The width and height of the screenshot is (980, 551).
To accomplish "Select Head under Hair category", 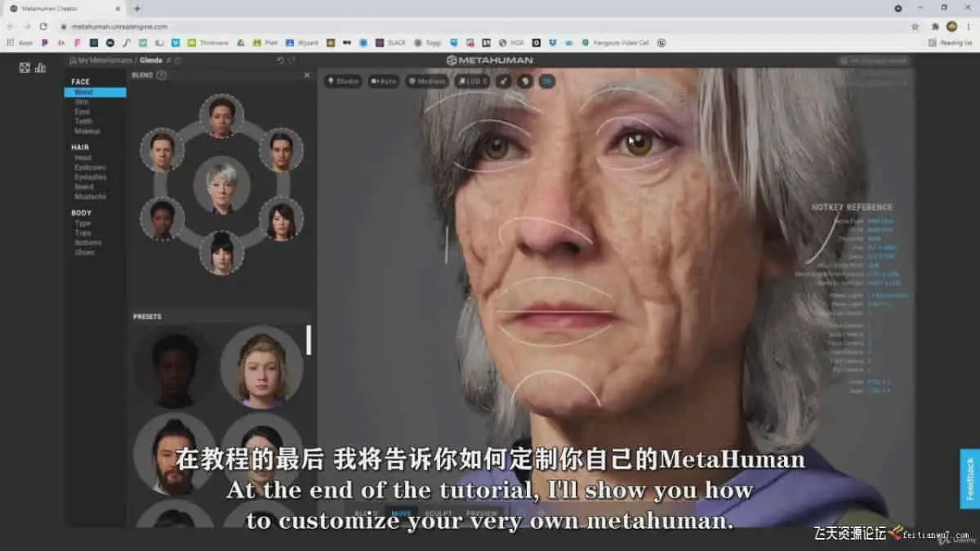I will [82, 158].
